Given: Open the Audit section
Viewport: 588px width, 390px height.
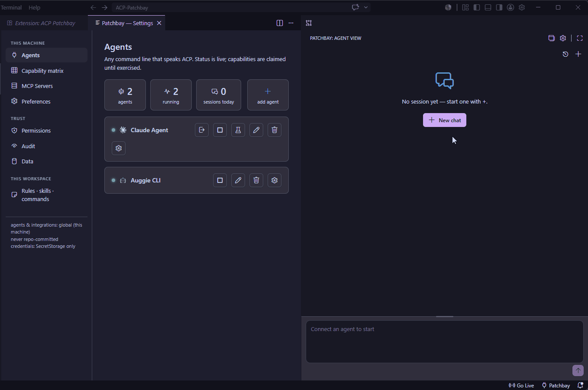Looking at the screenshot, I should pos(46,146).
